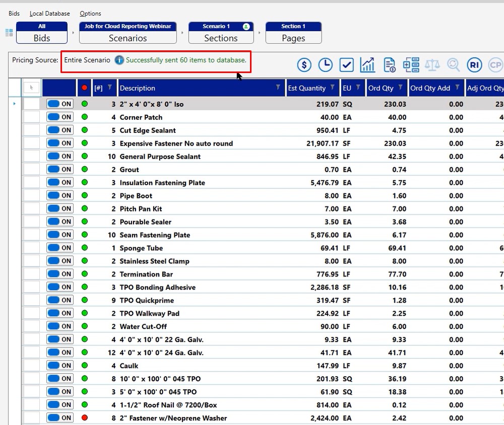
Task: Open the Description column filter dropdown
Action: point(278,88)
